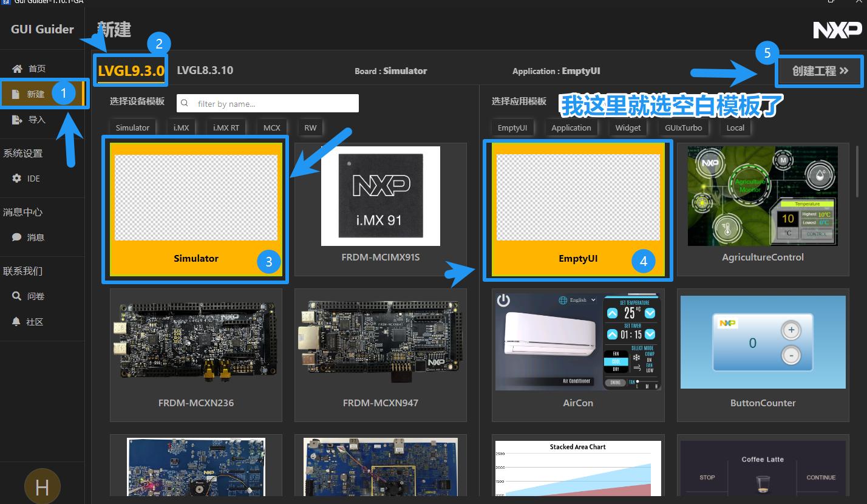
Task: Select the AirCon application template
Action: 578,355
